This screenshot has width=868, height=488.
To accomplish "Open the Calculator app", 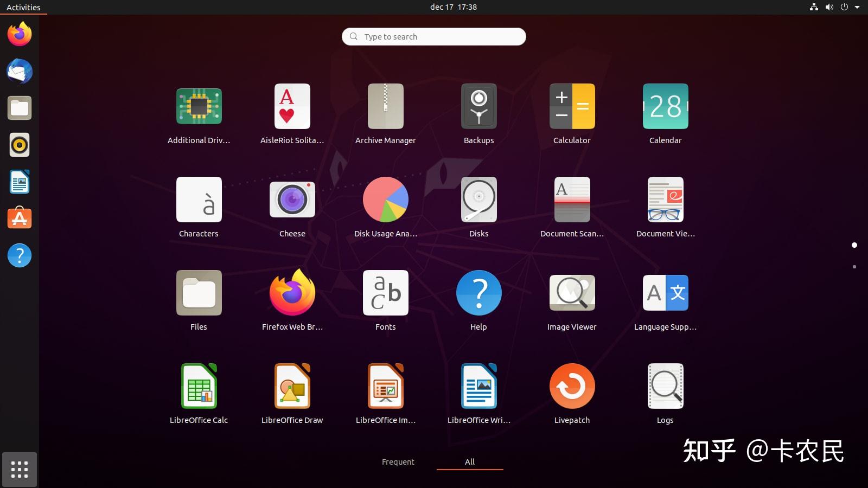I will [572, 106].
